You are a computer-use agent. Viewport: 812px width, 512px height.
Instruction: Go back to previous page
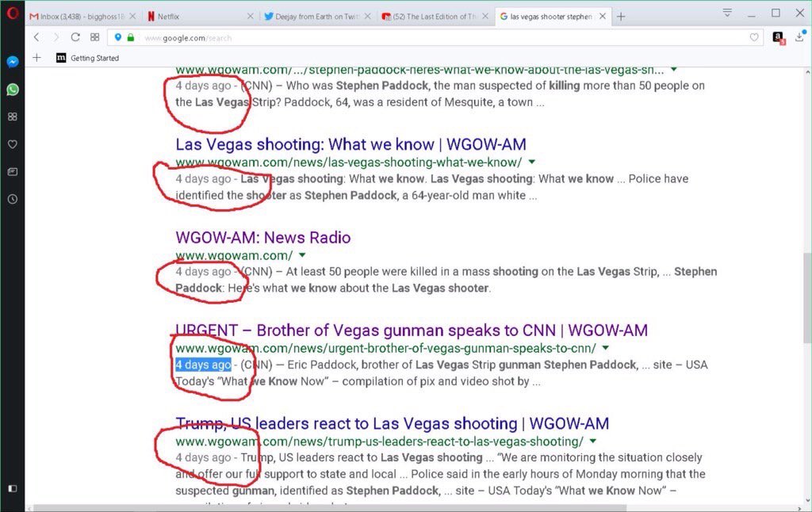[36, 37]
